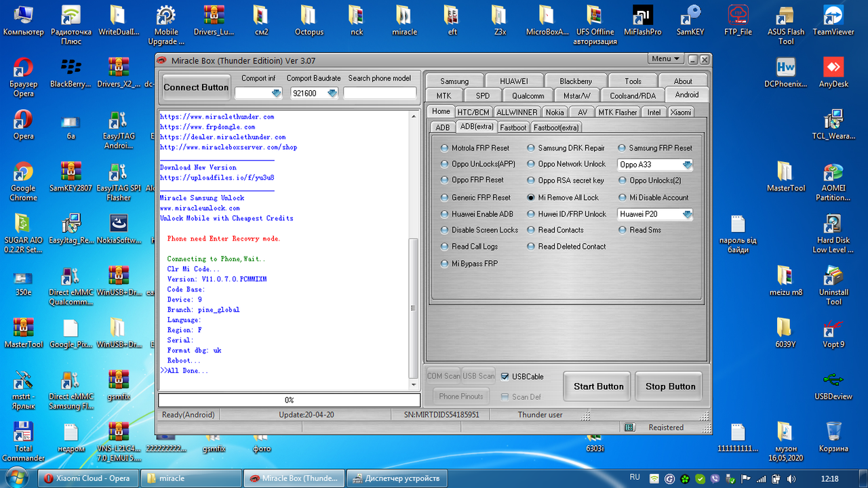Open the Компьютер desktop icon
Image resolution: width=868 pixels, height=488 pixels.
tap(23, 20)
